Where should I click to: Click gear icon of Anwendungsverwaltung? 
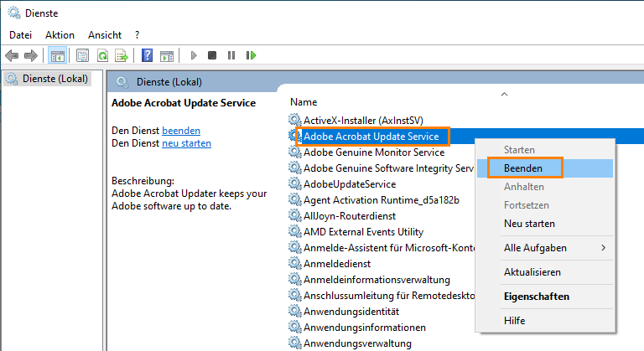pyautogui.click(x=294, y=343)
